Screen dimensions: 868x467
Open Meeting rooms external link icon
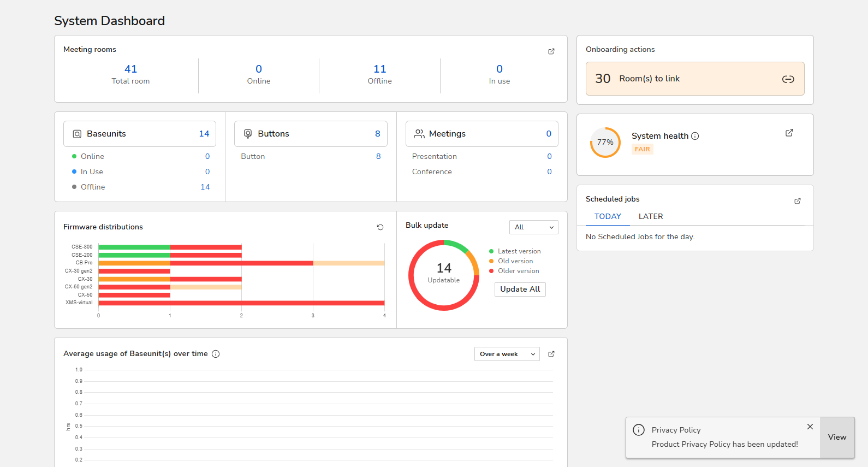551,51
